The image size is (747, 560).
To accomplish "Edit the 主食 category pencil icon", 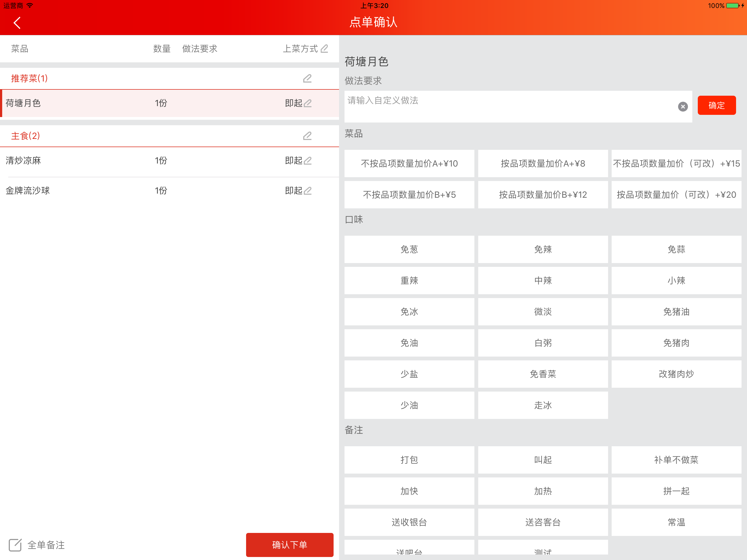I will pyautogui.click(x=307, y=136).
